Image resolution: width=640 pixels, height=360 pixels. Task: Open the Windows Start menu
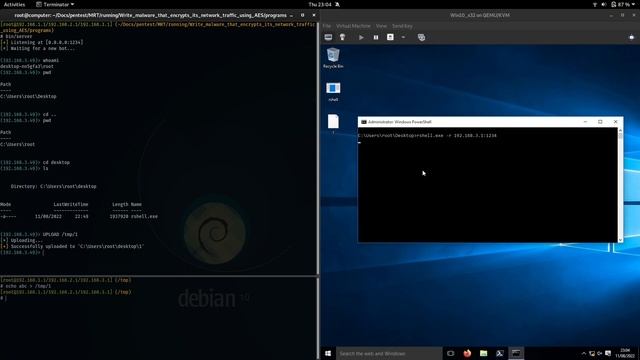point(328,353)
